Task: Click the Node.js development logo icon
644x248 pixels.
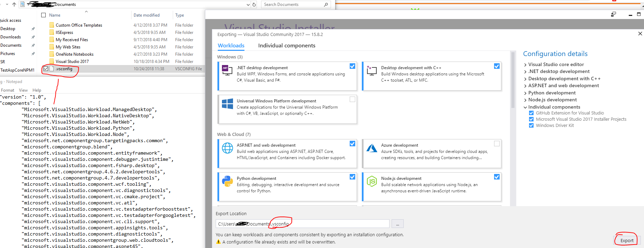Action: [x=372, y=181]
